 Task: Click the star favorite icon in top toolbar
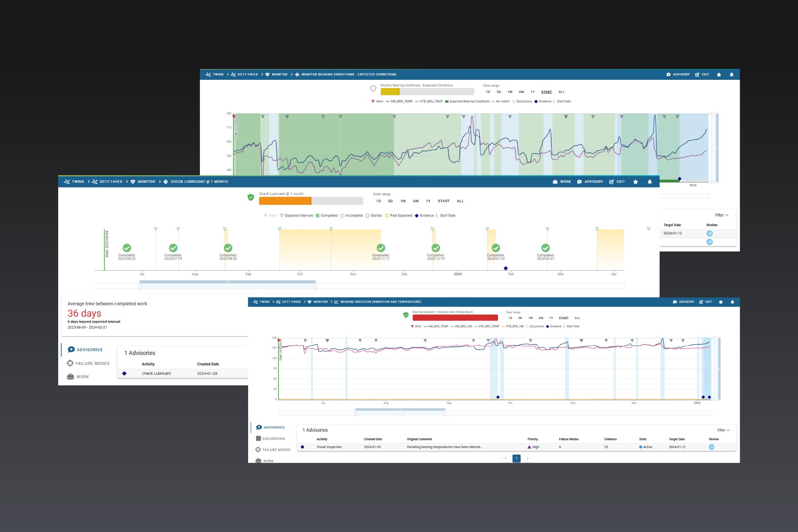tap(721, 302)
